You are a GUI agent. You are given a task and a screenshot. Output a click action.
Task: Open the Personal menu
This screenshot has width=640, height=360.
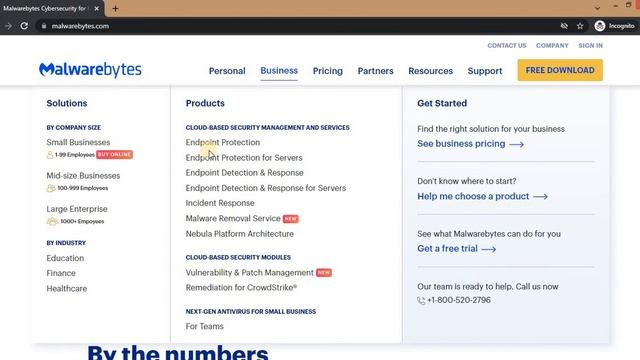click(x=227, y=71)
